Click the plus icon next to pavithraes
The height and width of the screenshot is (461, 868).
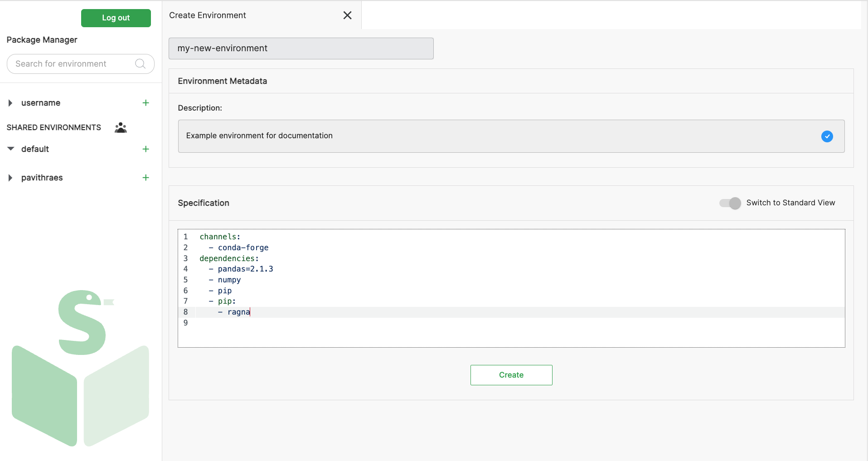(x=145, y=178)
